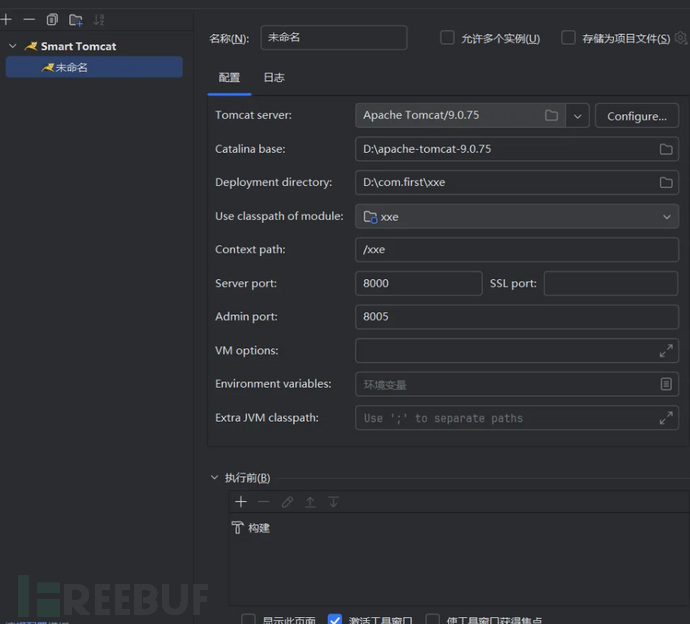The image size is (690, 624).
Task: Edit the Server port field
Action: click(x=418, y=283)
